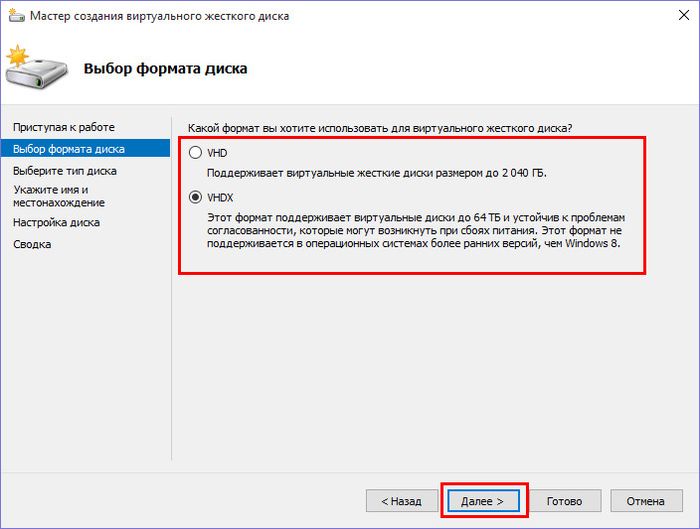Click the Далее > button
Image resolution: width=700 pixels, height=529 pixels.
point(484,501)
